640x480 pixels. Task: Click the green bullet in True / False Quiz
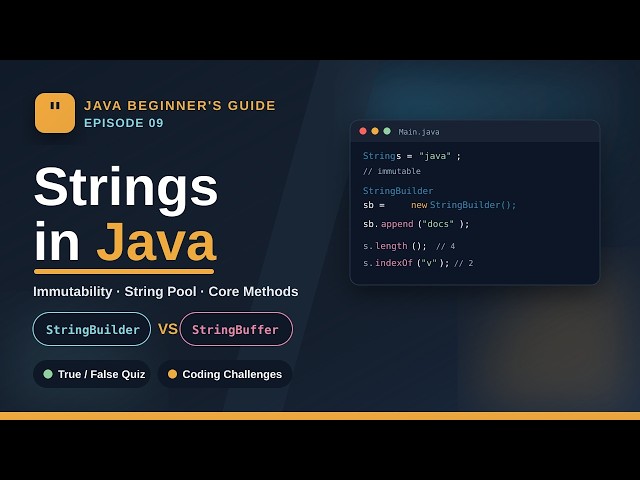pyautogui.click(x=48, y=374)
